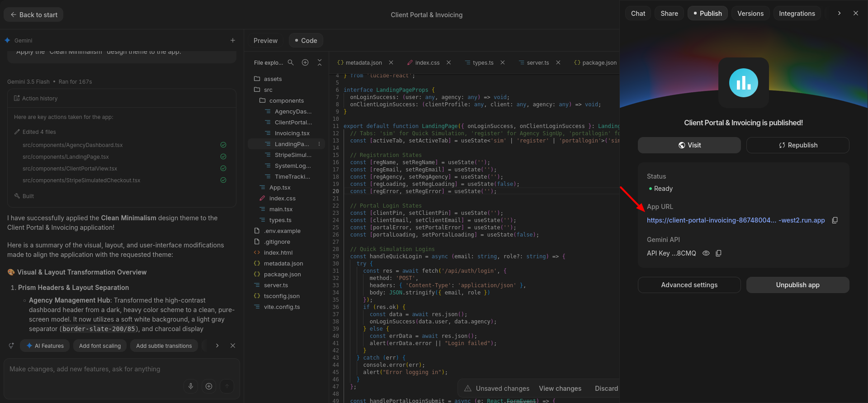Screen dimensions: 868x403
Task: Close the index.css editor tab
Action: [448, 62]
